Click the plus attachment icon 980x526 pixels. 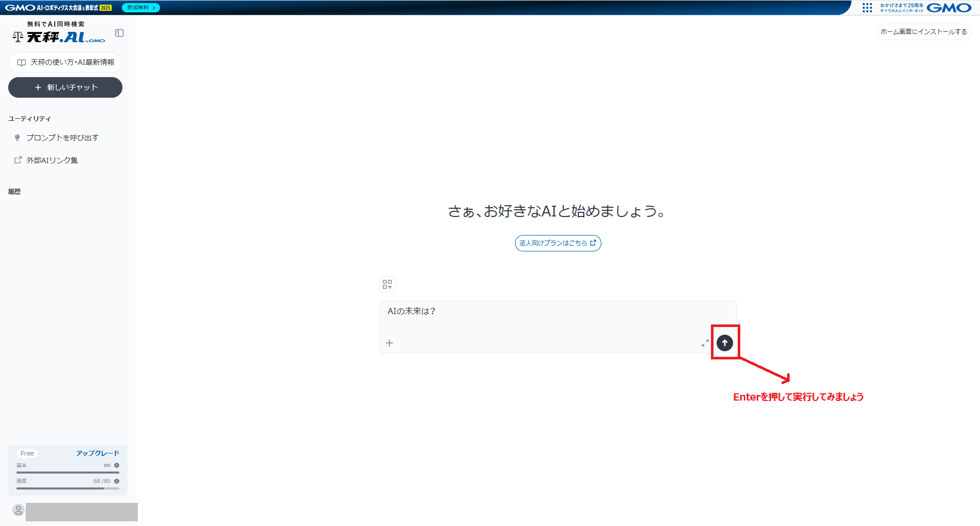(x=389, y=343)
